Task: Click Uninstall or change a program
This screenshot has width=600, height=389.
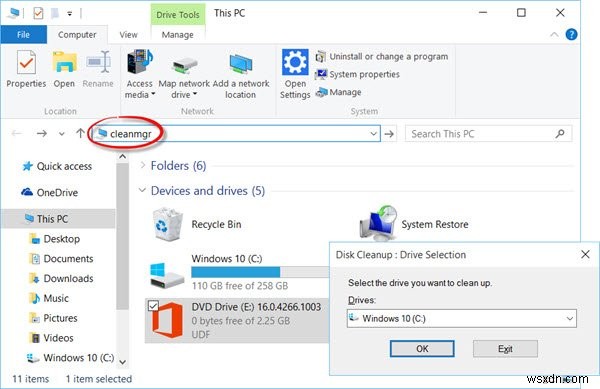Action: click(382, 57)
